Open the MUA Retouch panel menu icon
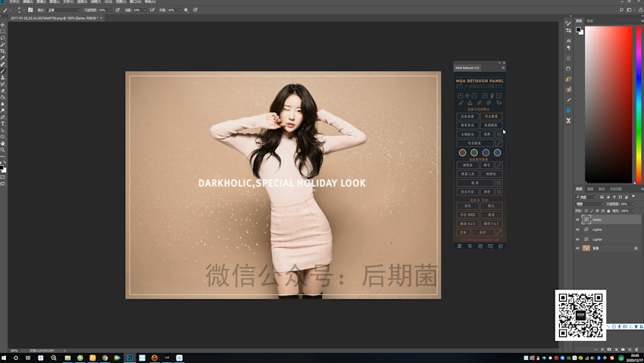 503,67
